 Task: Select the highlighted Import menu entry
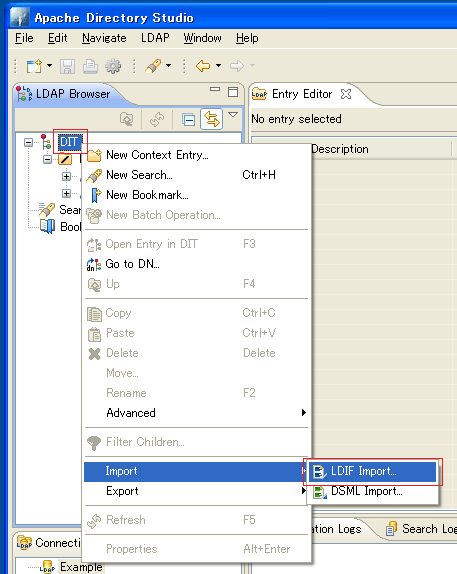click(196, 471)
